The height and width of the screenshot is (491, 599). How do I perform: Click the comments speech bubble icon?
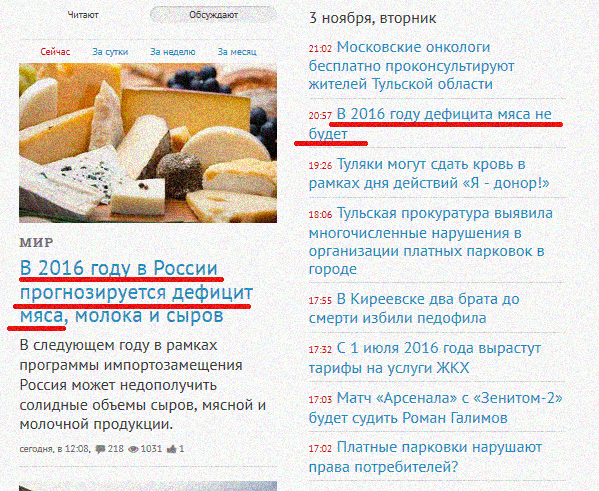100,449
